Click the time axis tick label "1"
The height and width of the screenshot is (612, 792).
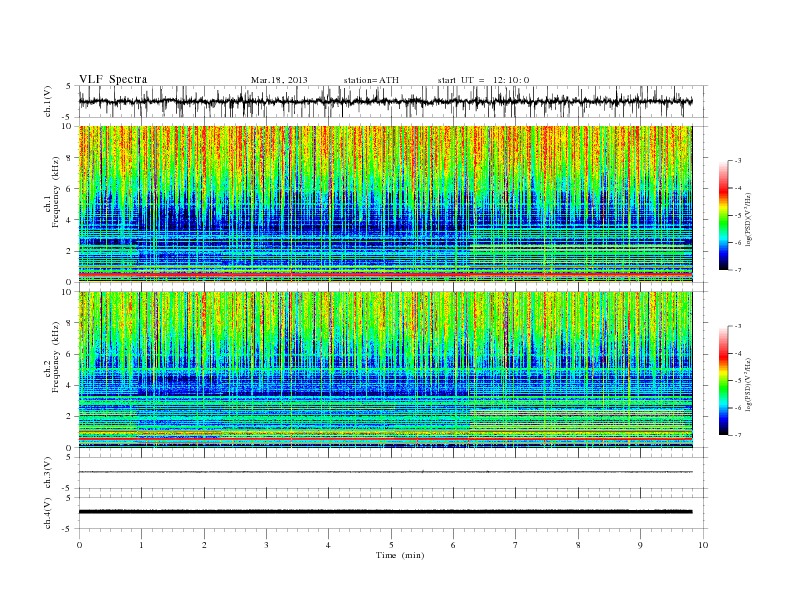(x=141, y=545)
